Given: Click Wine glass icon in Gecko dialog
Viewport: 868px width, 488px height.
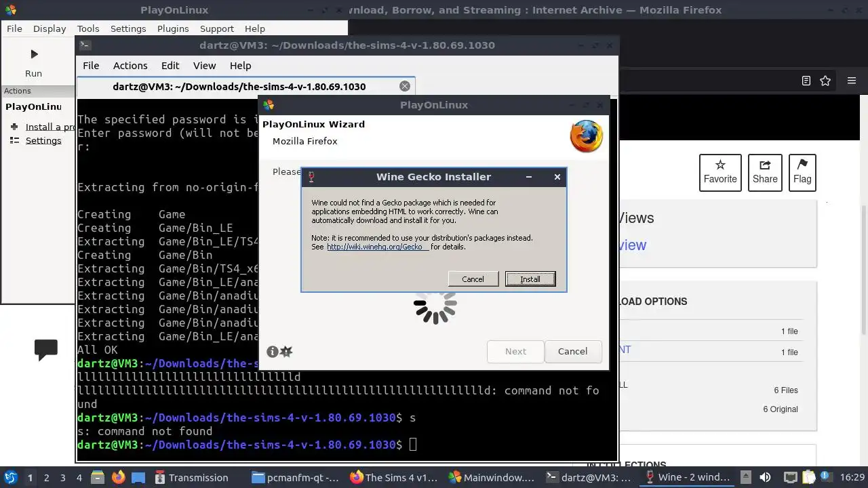Looking at the screenshot, I should (x=311, y=177).
